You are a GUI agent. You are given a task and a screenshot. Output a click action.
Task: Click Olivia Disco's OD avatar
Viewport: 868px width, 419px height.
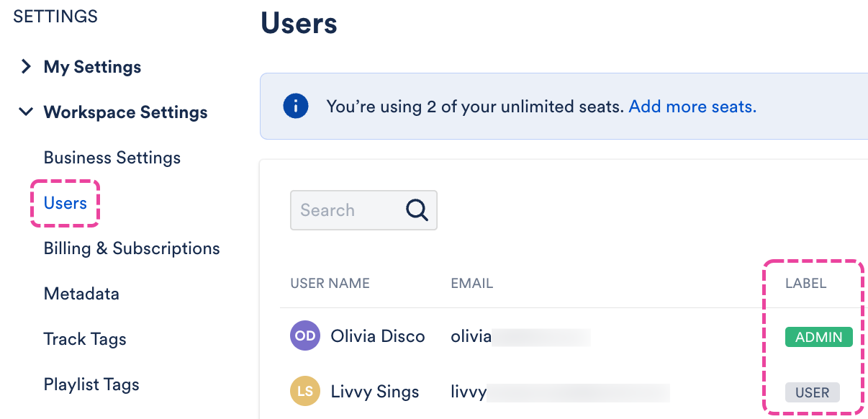pos(304,336)
